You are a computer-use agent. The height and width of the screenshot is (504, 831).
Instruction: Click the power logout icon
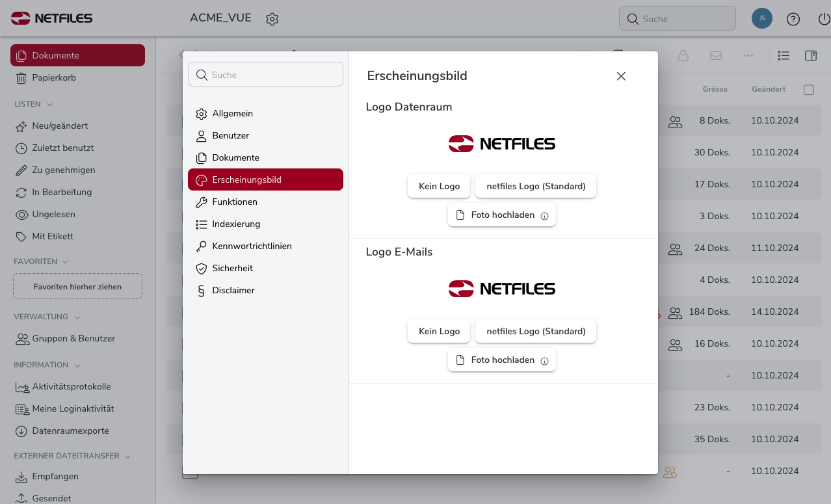823,19
